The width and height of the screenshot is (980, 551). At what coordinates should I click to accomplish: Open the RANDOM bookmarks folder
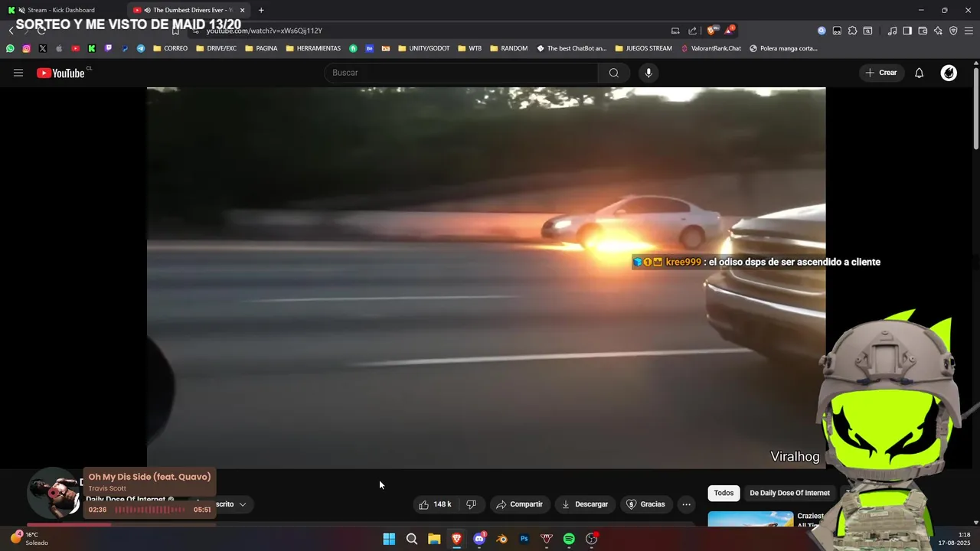pyautogui.click(x=508, y=48)
